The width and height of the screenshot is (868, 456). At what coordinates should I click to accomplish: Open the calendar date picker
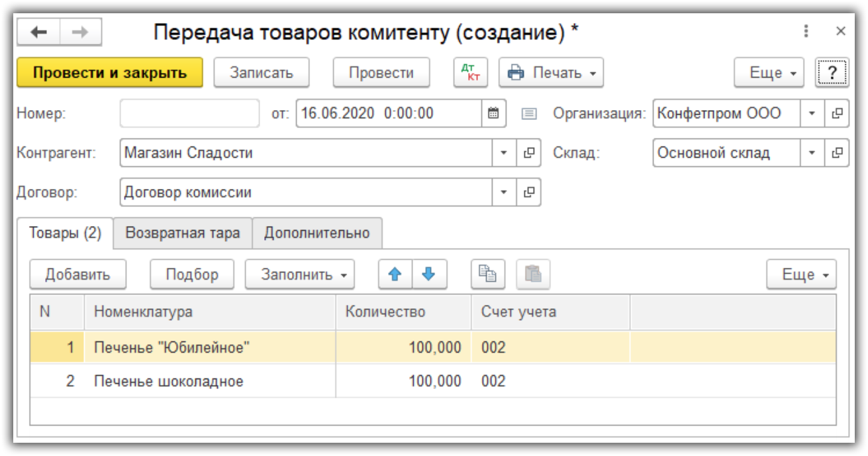[493, 113]
